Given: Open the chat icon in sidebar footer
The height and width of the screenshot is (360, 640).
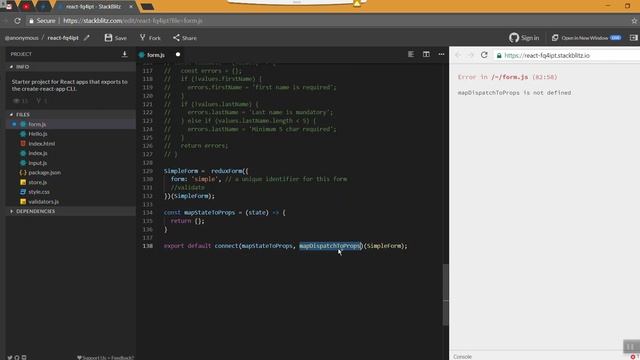Looking at the screenshot, I should 24,357.
